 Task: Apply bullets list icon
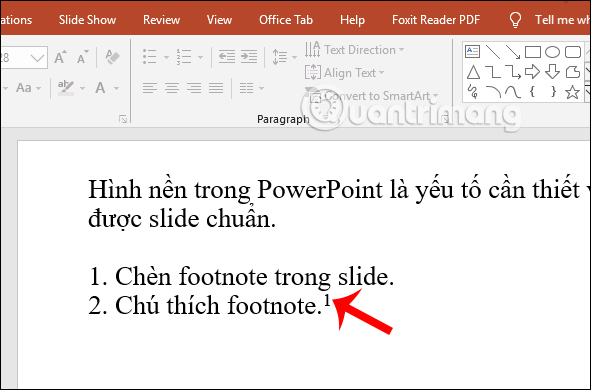(150, 57)
